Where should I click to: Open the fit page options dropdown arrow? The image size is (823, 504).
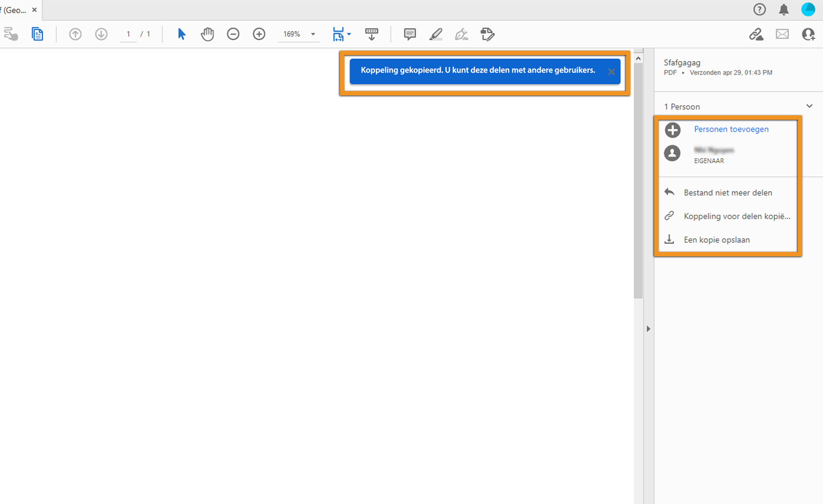349,34
